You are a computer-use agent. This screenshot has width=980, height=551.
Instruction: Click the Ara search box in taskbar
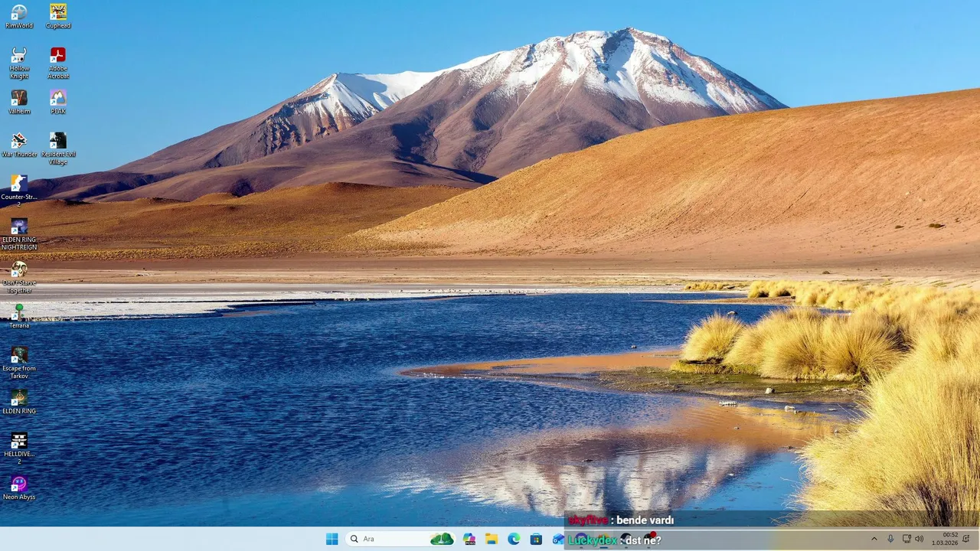400,539
